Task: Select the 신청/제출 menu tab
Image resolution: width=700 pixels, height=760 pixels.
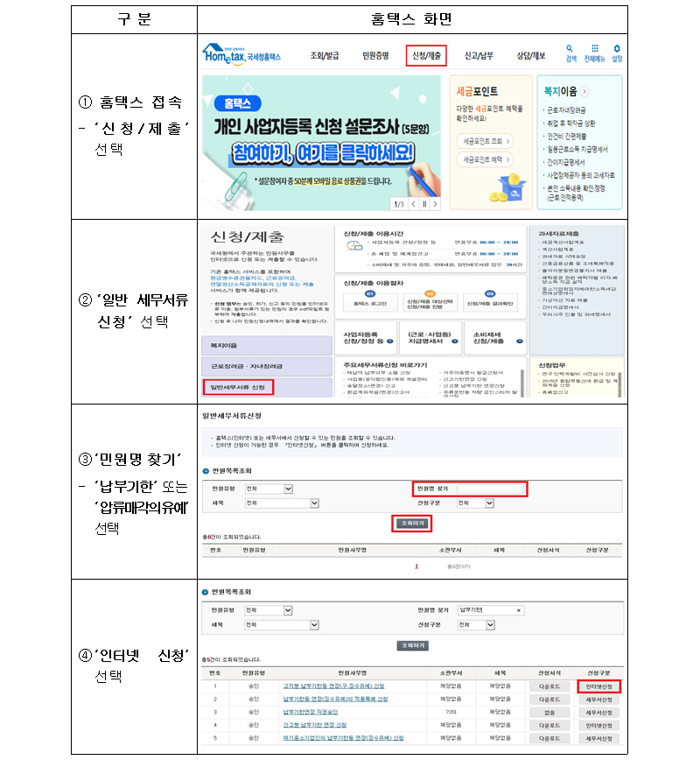Action: pyautogui.click(x=426, y=56)
